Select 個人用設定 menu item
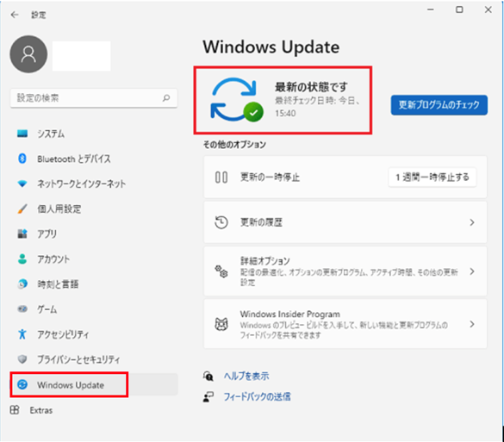This screenshot has height=442, width=504. click(59, 209)
